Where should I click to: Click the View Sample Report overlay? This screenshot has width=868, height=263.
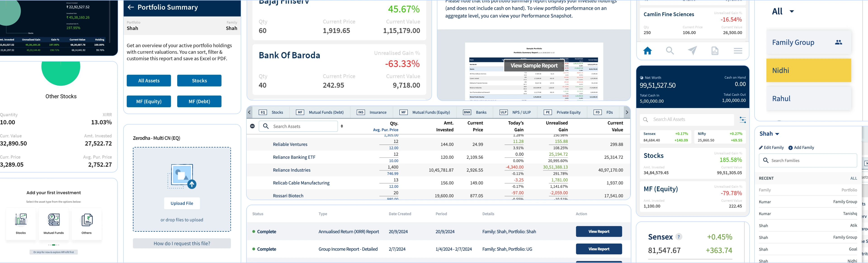(x=534, y=66)
